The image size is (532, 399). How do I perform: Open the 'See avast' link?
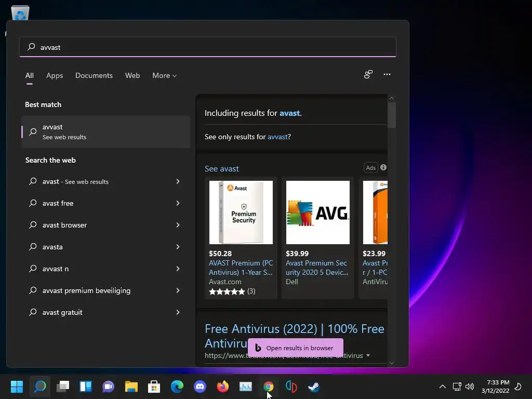click(x=221, y=169)
